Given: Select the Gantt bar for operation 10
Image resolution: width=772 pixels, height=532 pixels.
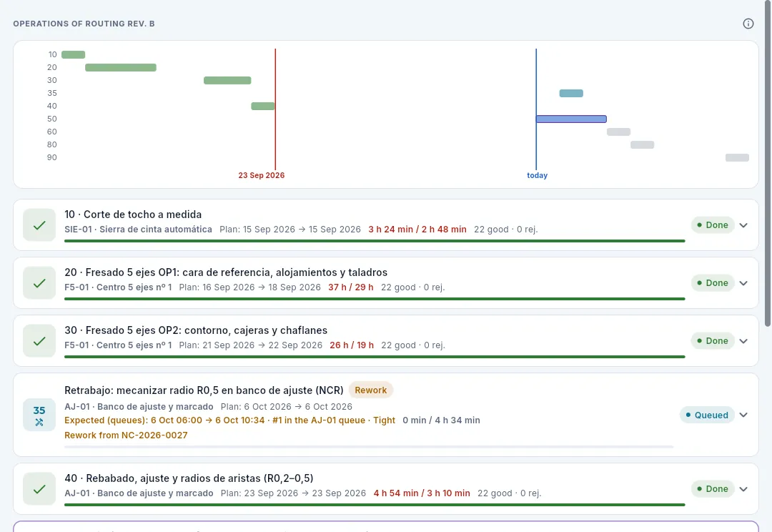Looking at the screenshot, I should tap(74, 54).
